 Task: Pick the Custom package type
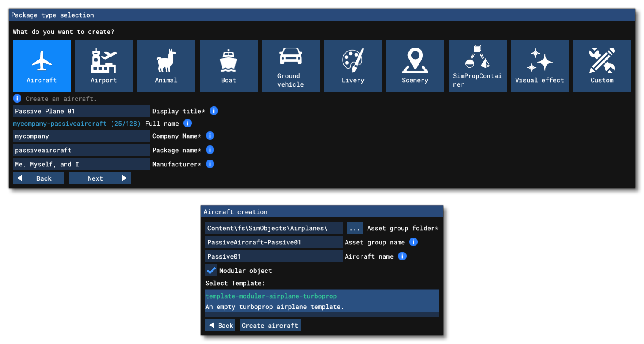tap(602, 66)
